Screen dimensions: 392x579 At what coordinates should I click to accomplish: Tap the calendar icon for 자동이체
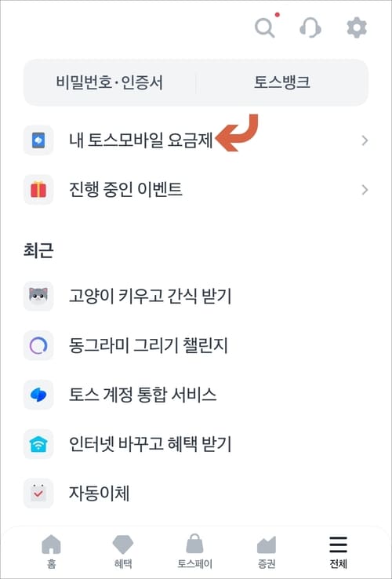tap(38, 493)
